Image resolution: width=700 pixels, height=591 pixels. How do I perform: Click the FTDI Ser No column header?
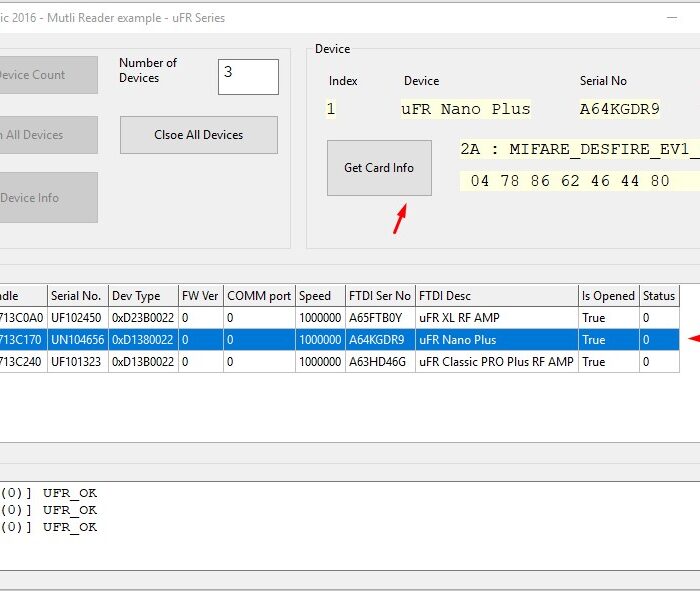pos(380,296)
